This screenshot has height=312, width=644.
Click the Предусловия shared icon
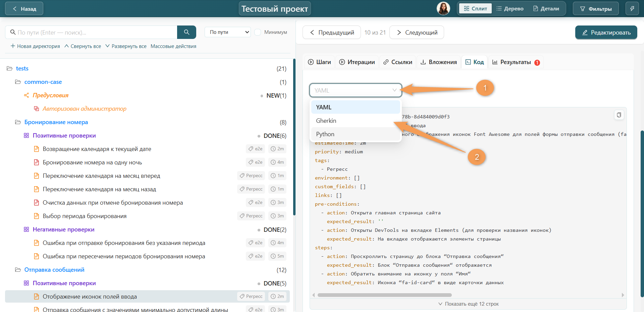26,95
